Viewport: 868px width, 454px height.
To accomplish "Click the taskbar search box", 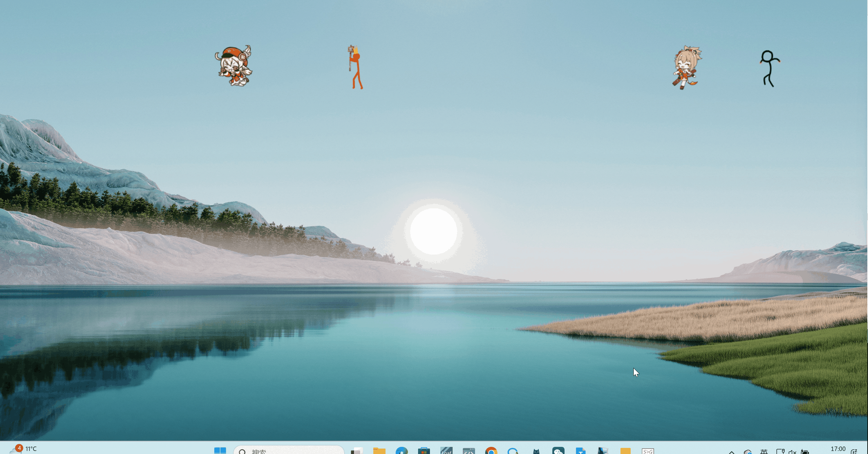I will tap(289, 451).
